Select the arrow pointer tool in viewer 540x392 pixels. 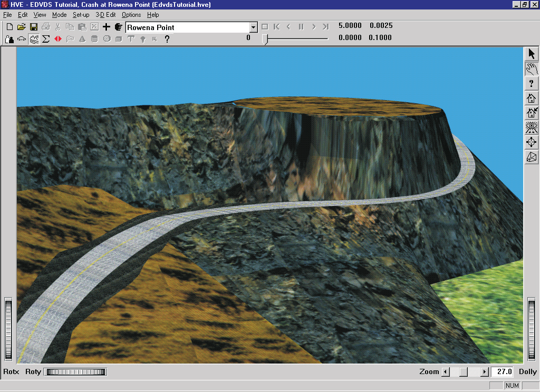pos(532,54)
